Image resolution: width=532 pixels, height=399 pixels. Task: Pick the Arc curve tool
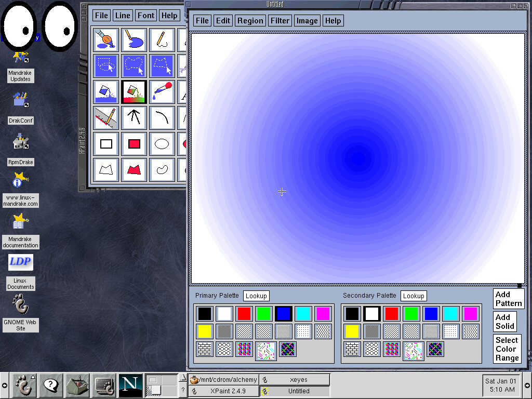click(162, 118)
